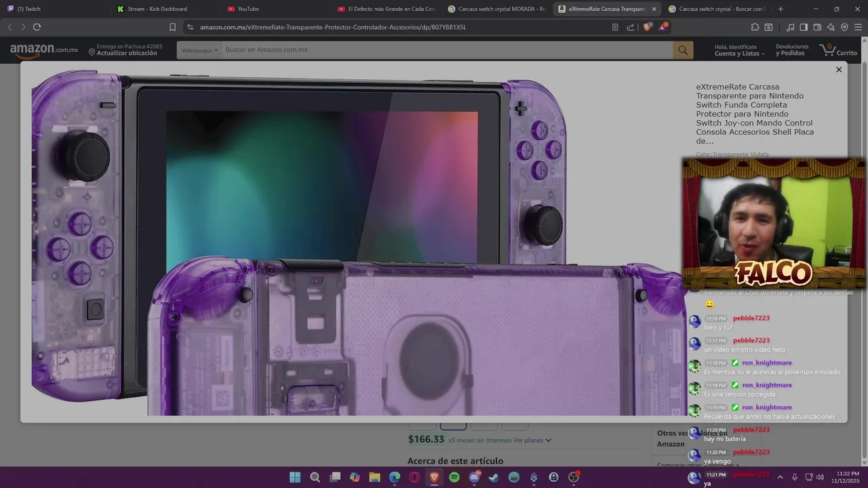Open the music playlist icon in the toolbar
The height and width of the screenshot is (488, 868).
(x=791, y=27)
